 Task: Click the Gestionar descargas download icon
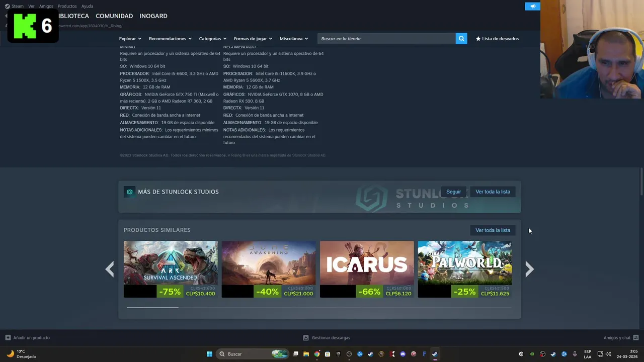(x=306, y=338)
